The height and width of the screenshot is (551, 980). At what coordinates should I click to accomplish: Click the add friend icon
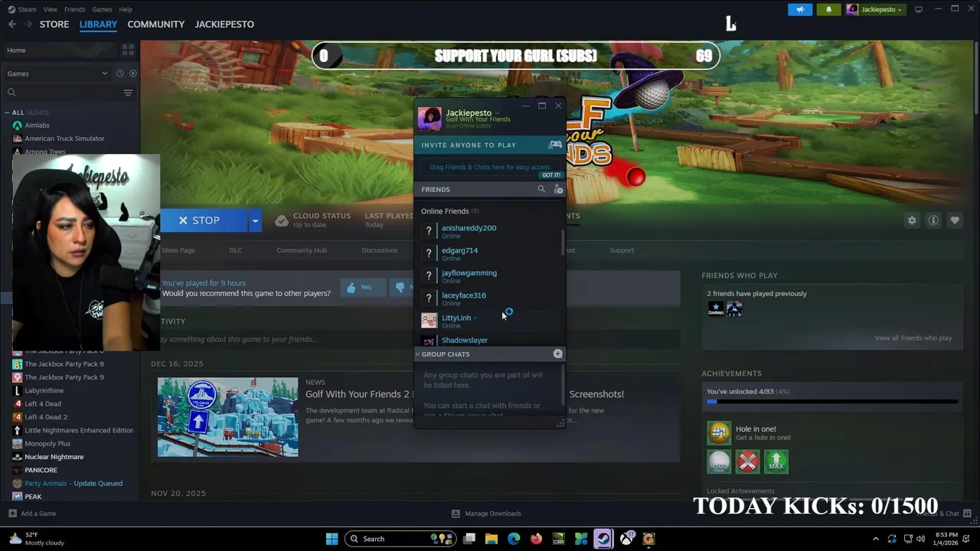558,189
